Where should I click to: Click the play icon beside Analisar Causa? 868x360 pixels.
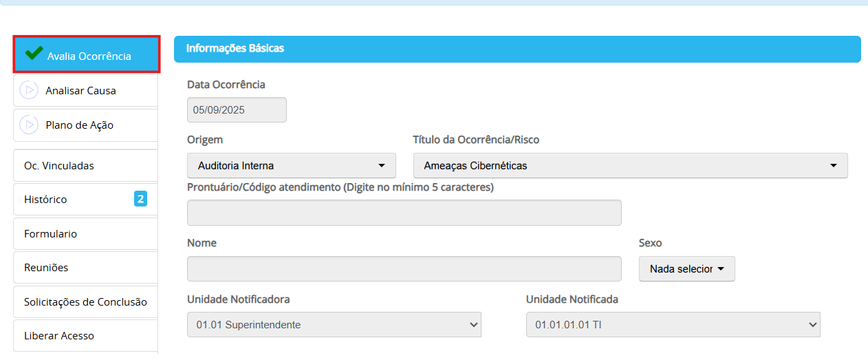click(x=28, y=90)
